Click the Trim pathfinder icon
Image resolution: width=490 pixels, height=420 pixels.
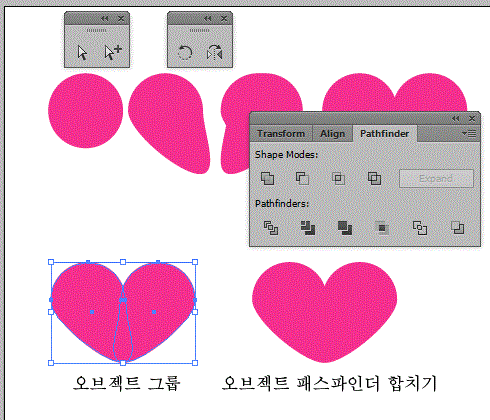point(308,228)
